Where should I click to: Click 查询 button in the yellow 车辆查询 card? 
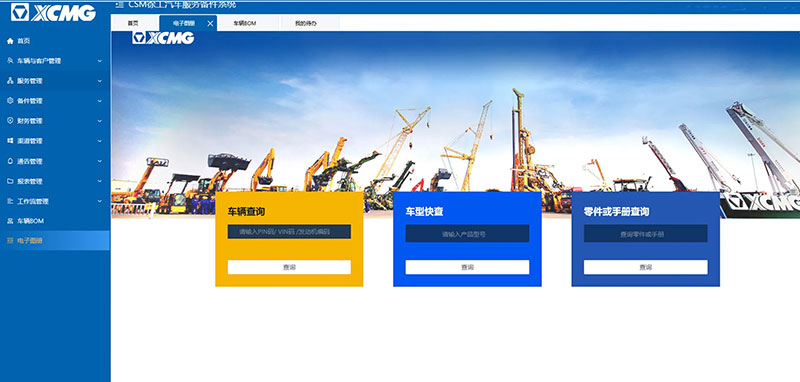coord(289,267)
